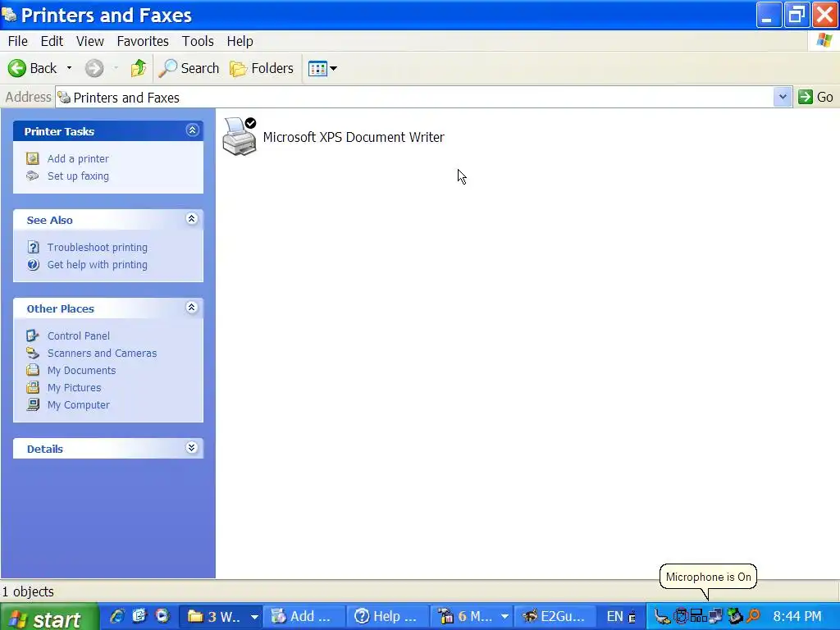The height and width of the screenshot is (630, 840).
Task: Click the My Computer monitor icon
Action: 33,404
